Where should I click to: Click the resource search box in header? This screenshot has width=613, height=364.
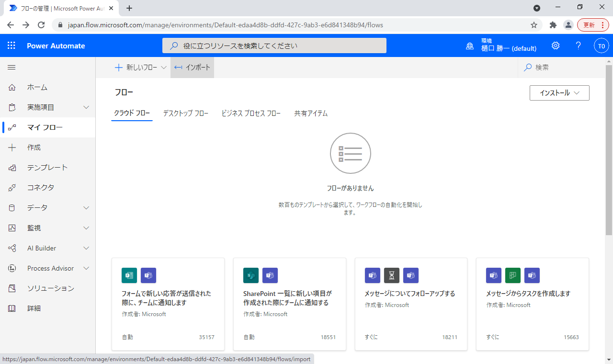274,45
